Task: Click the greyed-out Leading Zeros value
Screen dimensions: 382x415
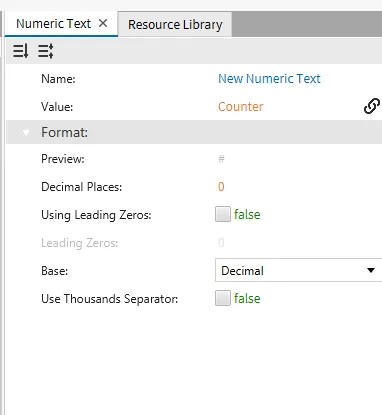Action: click(221, 242)
